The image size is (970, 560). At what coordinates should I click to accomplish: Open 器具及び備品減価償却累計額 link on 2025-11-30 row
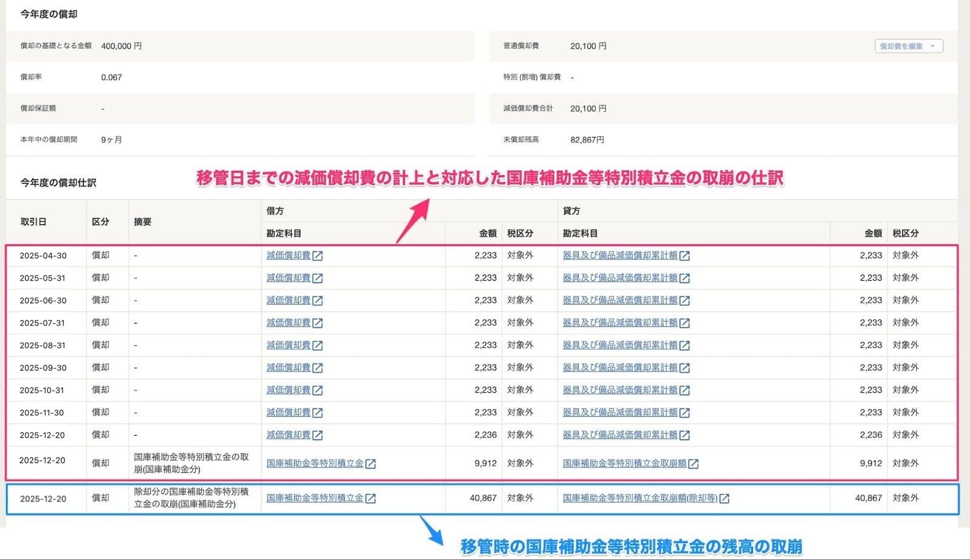point(620,413)
